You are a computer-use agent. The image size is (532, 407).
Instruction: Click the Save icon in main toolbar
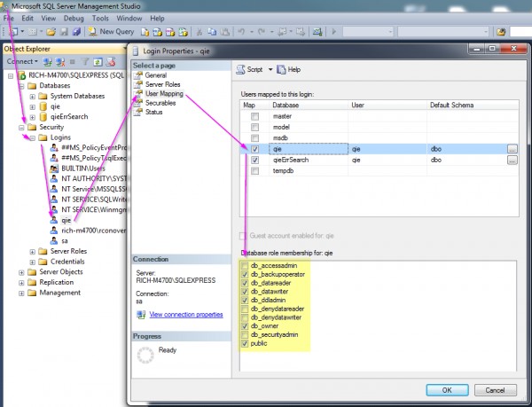pyautogui.click(x=64, y=32)
